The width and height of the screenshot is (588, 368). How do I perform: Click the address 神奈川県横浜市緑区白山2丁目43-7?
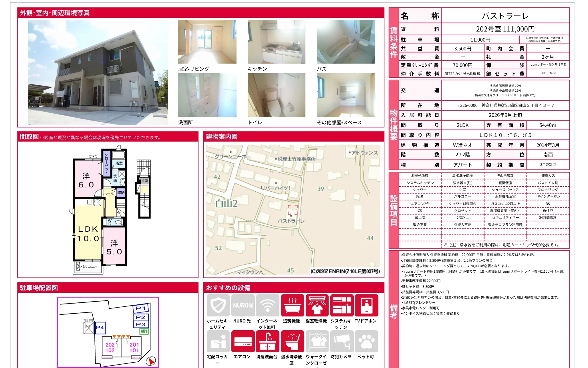[x=518, y=105]
